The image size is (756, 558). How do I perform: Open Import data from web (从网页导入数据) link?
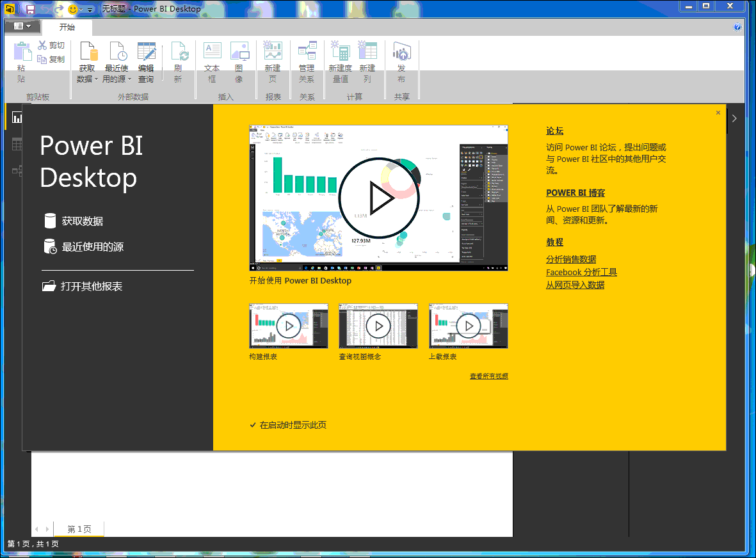click(x=575, y=285)
